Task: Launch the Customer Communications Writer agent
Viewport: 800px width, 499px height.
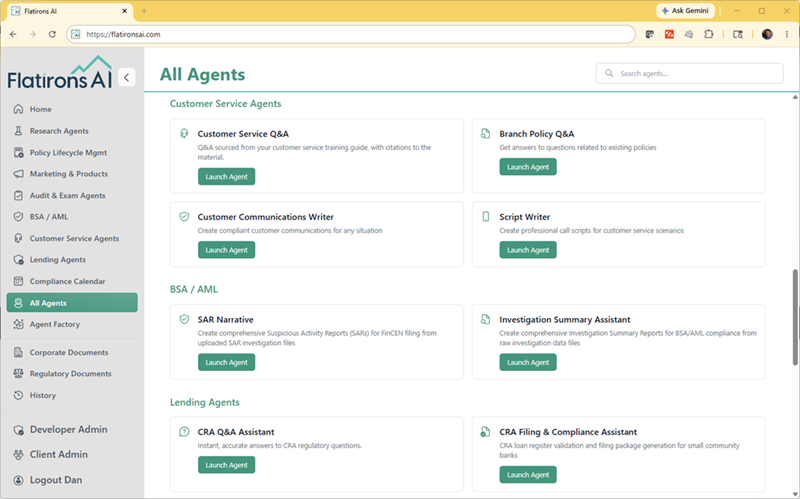Action: 227,250
